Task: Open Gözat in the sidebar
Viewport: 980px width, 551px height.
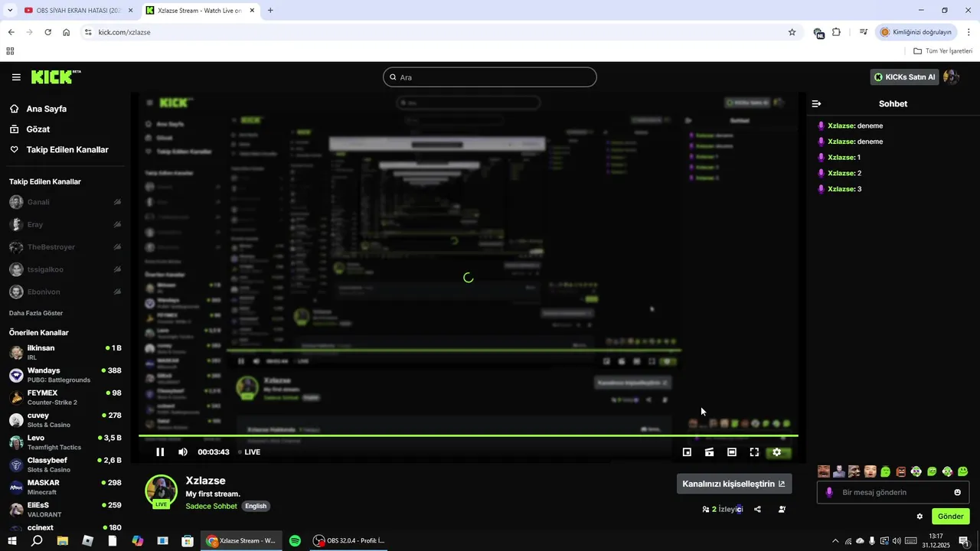Action: click(38, 129)
